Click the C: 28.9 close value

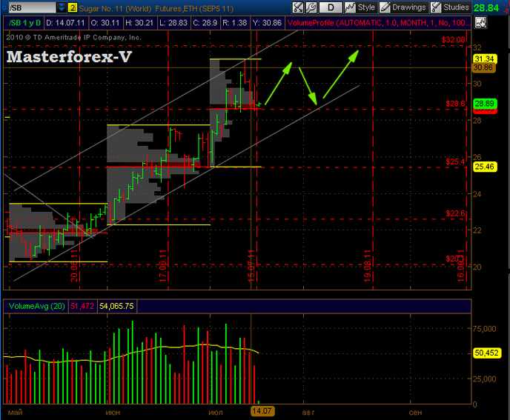(x=205, y=23)
